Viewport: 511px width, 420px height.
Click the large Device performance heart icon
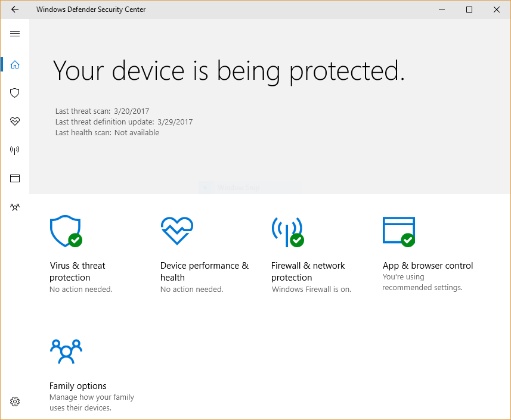pyautogui.click(x=177, y=231)
